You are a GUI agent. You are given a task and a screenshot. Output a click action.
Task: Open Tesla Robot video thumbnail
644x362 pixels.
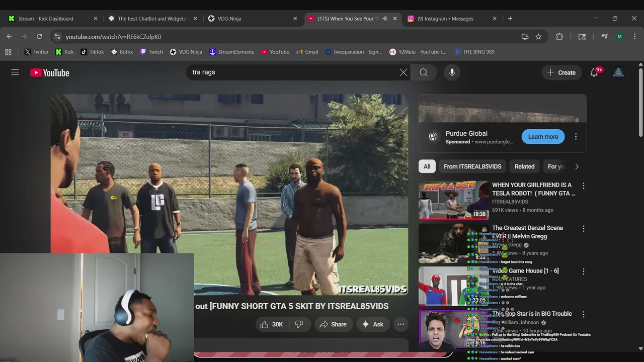click(453, 201)
